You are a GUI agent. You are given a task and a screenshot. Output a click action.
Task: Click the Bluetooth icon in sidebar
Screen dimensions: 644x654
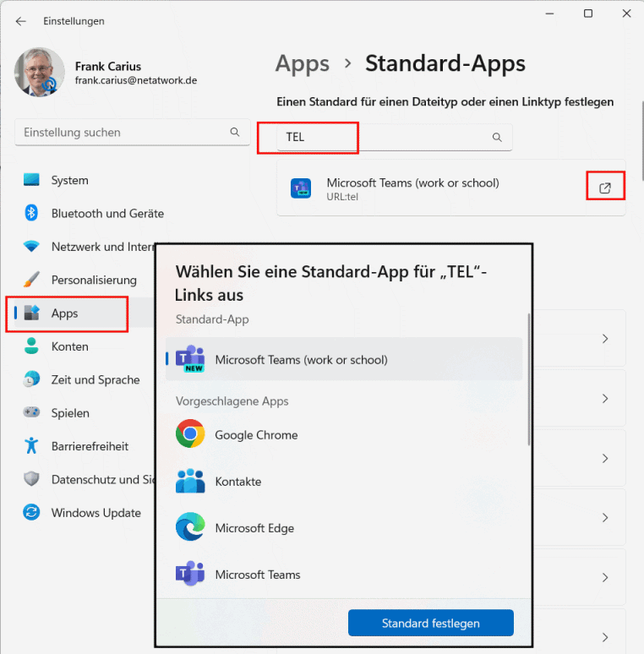coord(31,213)
